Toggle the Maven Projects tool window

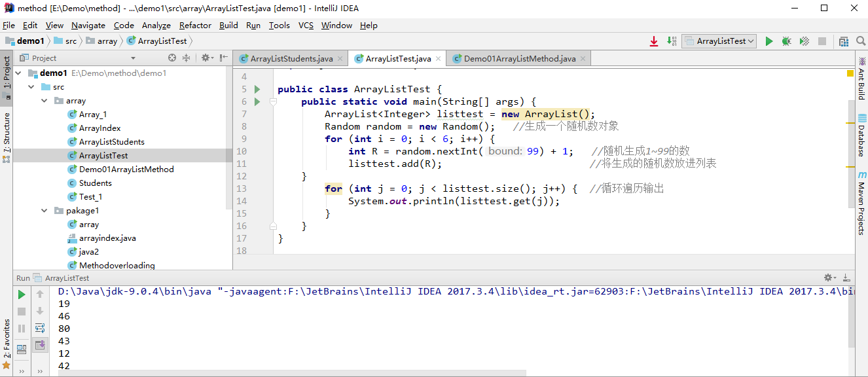pyautogui.click(x=861, y=204)
